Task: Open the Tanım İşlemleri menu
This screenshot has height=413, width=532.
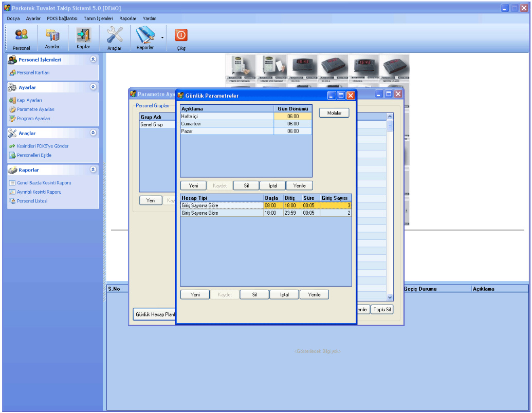Action: pyautogui.click(x=98, y=18)
